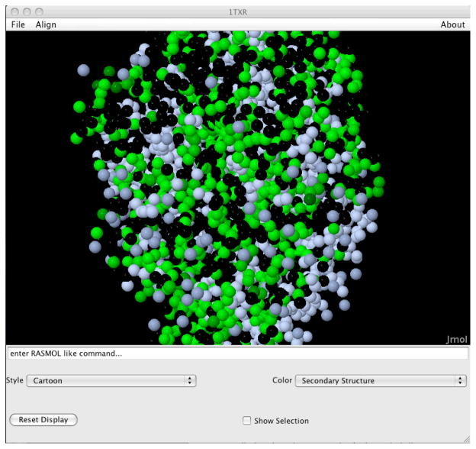Click the RASMOL command input field
The height and width of the screenshot is (449, 476).
click(237, 354)
